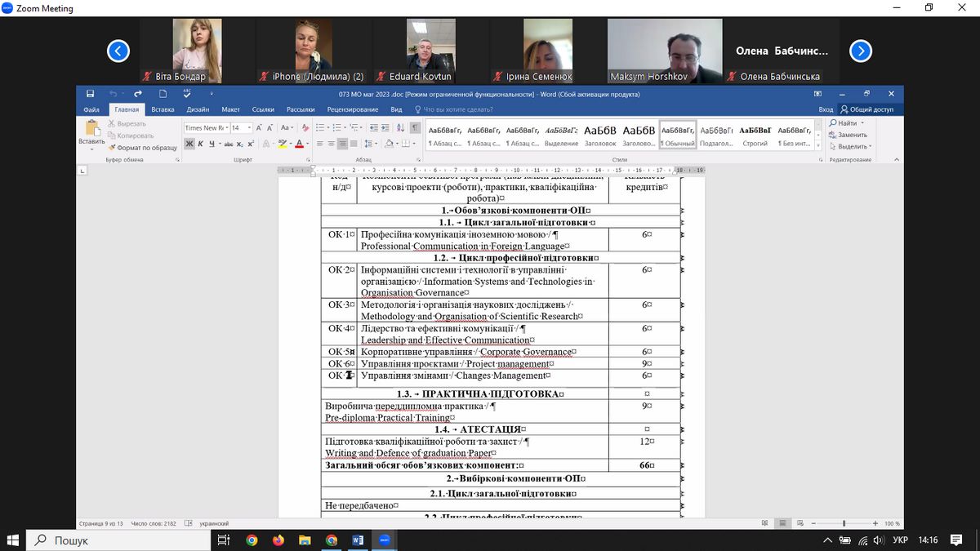
Task: Click the Subscript x₂ icon
Action: (238, 144)
